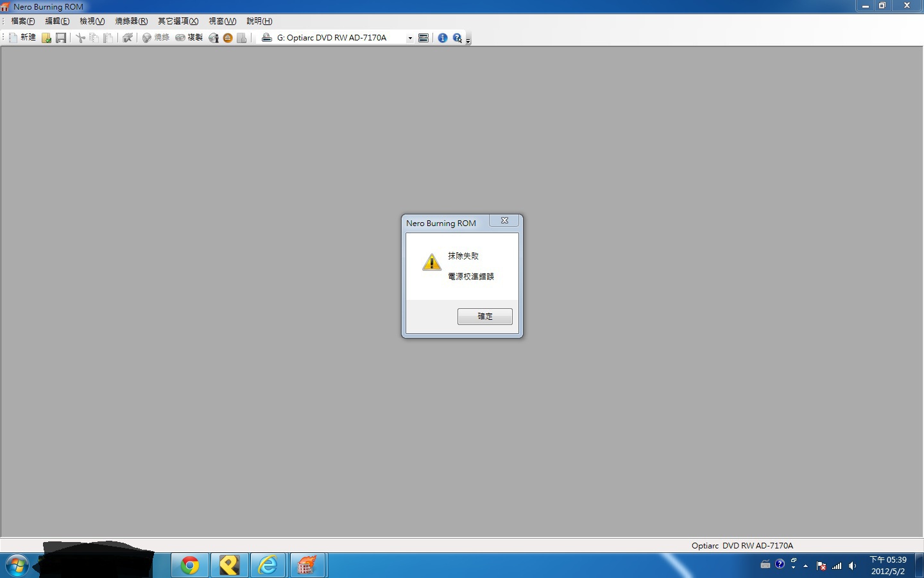Viewport: 924px width, 578px height.
Task: Open Google Chrome from the taskbar
Action: click(x=190, y=565)
